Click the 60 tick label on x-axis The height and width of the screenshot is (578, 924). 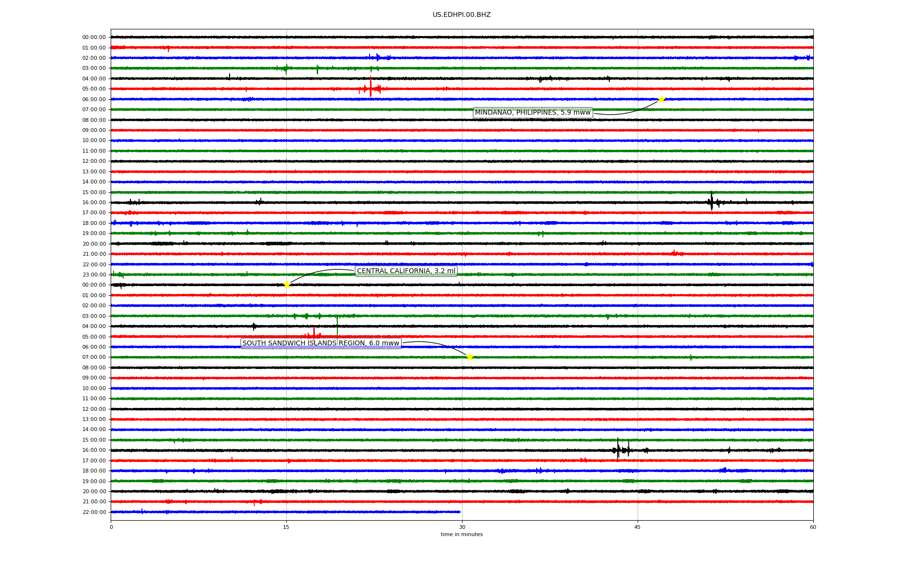812,527
